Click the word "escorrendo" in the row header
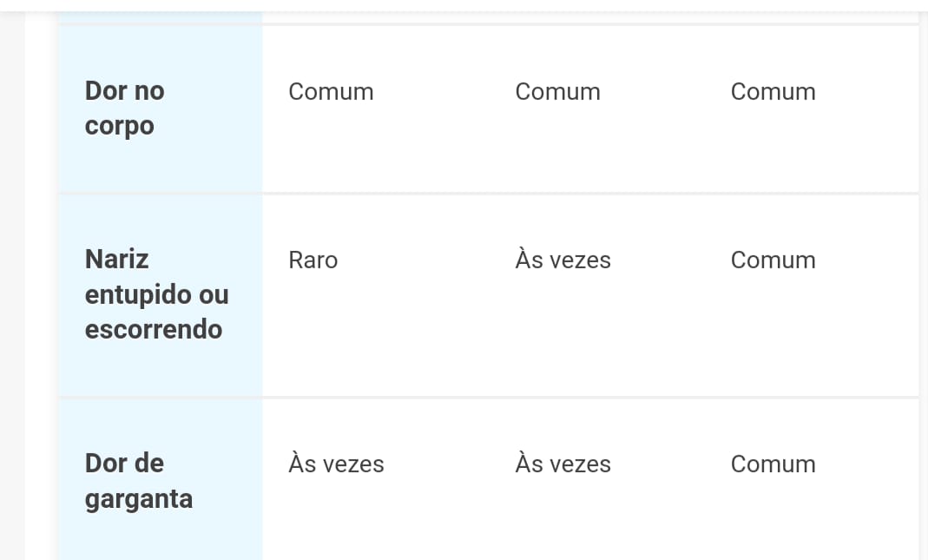This screenshot has width=928, height=560. (154, 330)
